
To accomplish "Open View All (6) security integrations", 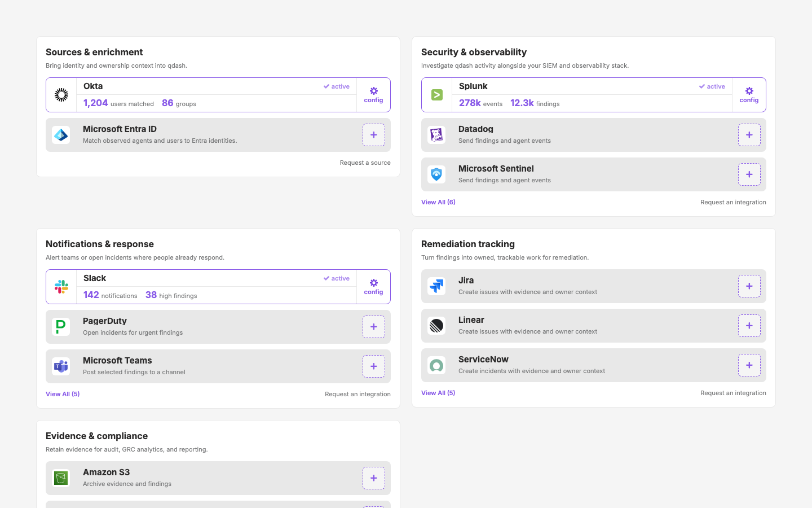I will (x=438, y=202).
